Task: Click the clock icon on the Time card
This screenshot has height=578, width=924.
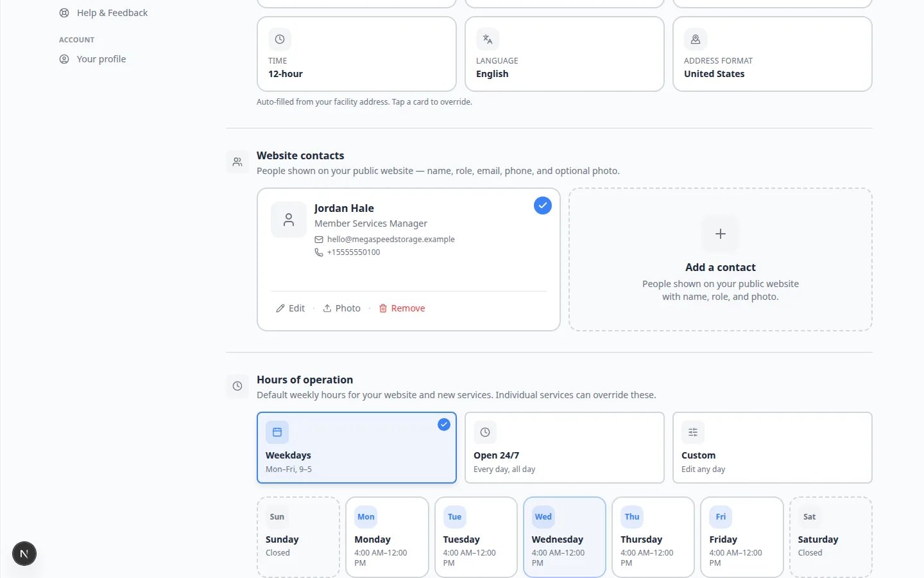Action: 280,39
